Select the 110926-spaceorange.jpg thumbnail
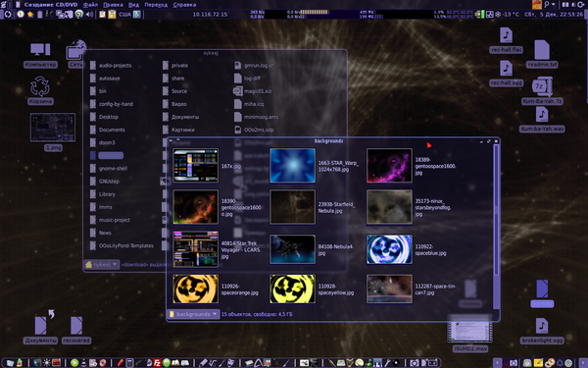588x368 pixels. [195, 289]
